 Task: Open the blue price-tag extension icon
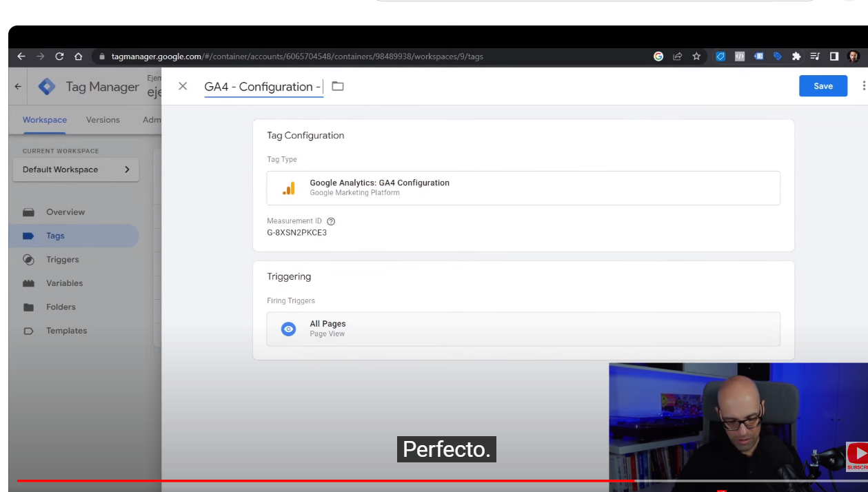click(720, 57)
